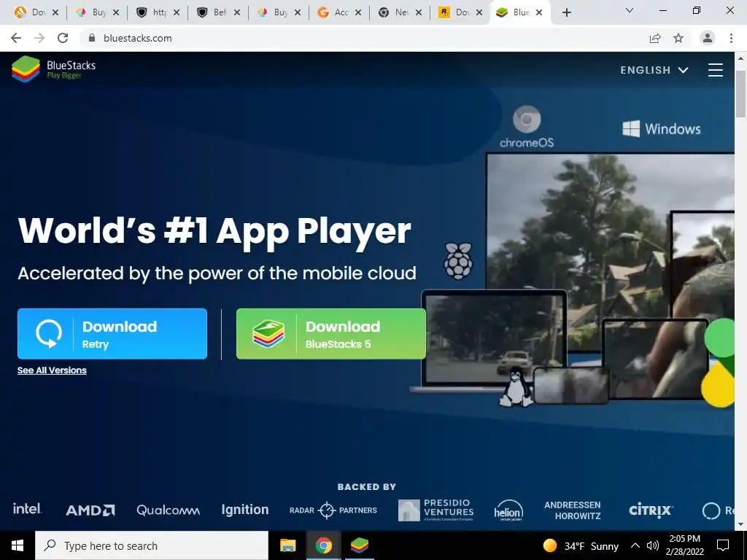Click the weather widget showing 34°F Sunny
This screenshot has width=747, height=560.
point(580,545)
